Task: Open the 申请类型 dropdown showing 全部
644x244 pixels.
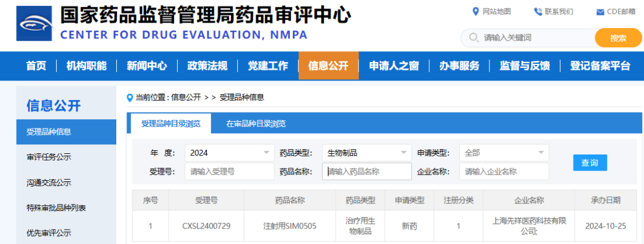Action: (504, 153)
